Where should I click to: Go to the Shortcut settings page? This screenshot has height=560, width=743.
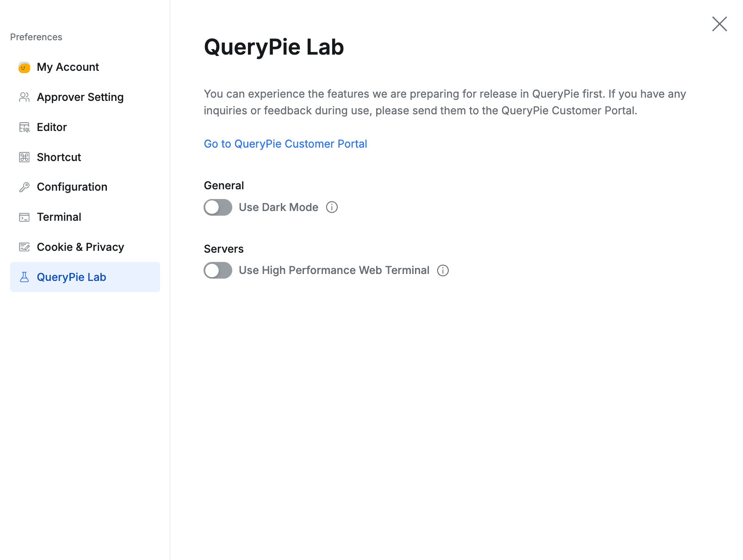59,157
